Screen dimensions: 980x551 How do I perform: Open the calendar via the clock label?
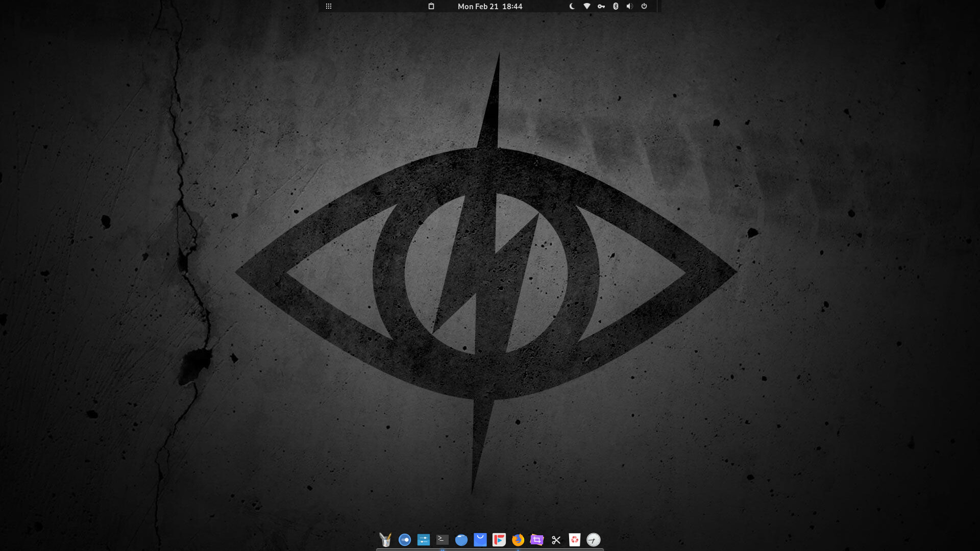tap(489, 6)
